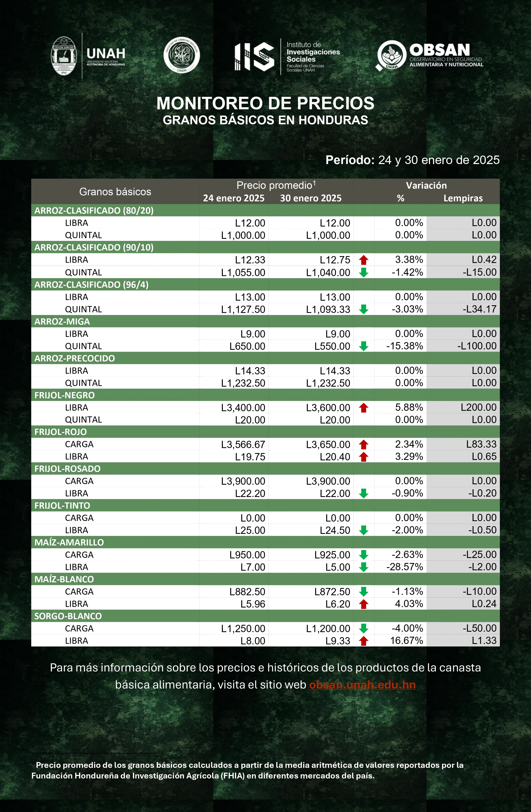Open the obsan.unah.edu.hn website link

point(362,685)
